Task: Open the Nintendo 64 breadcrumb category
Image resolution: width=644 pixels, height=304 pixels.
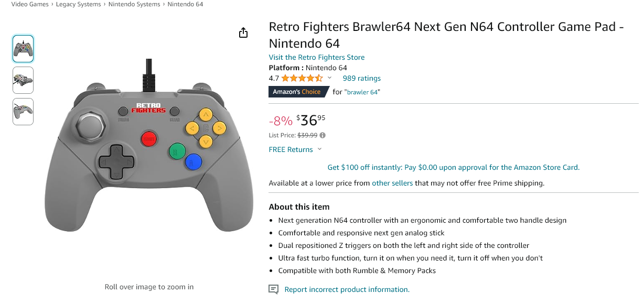Action: point(185,4)
